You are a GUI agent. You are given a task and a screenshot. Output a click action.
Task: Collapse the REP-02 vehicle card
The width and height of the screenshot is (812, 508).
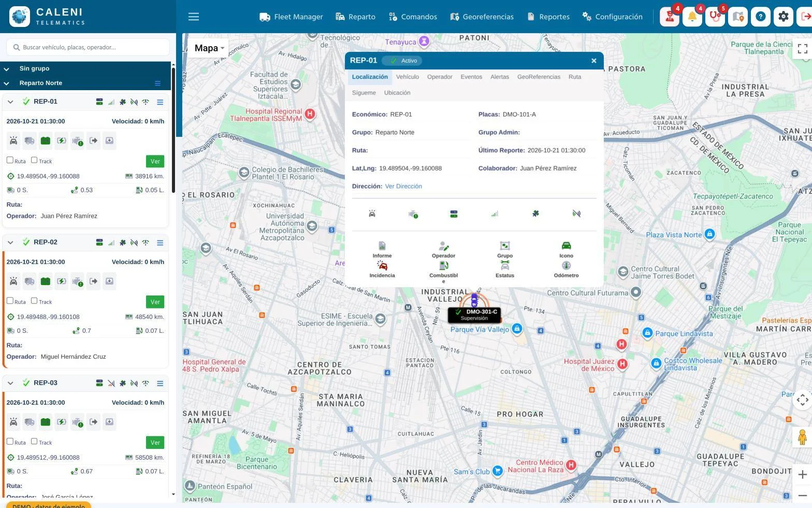coord(10,242)
